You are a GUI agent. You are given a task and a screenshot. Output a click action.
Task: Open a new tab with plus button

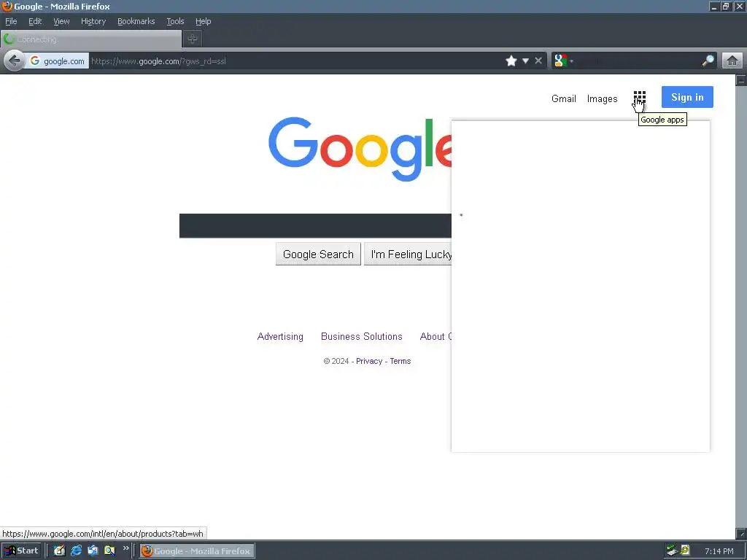(x=193, y=39)
